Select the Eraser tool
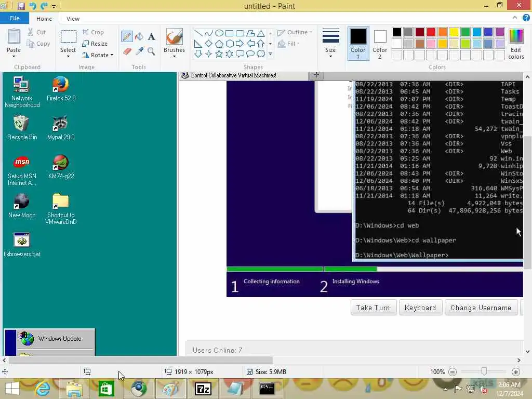Viewport: 532px width, 399px height. pyautogui.click(x=127, y=51)
